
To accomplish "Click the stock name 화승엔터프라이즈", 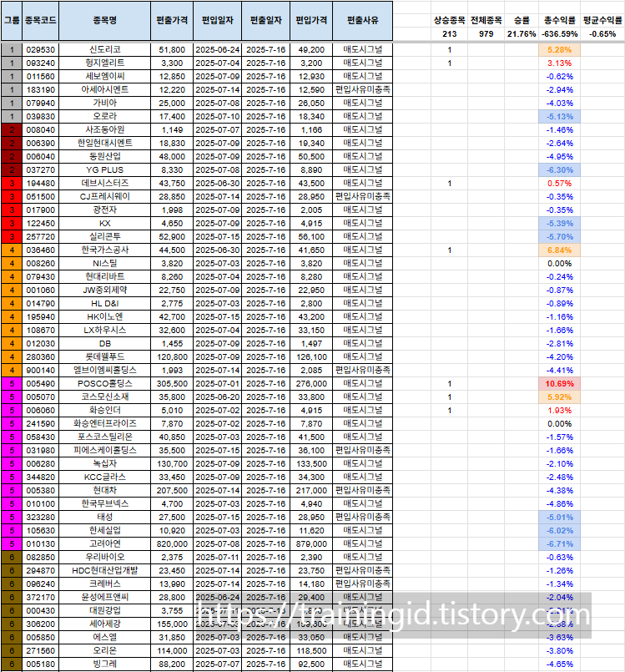I will click(x=105, y=424).
